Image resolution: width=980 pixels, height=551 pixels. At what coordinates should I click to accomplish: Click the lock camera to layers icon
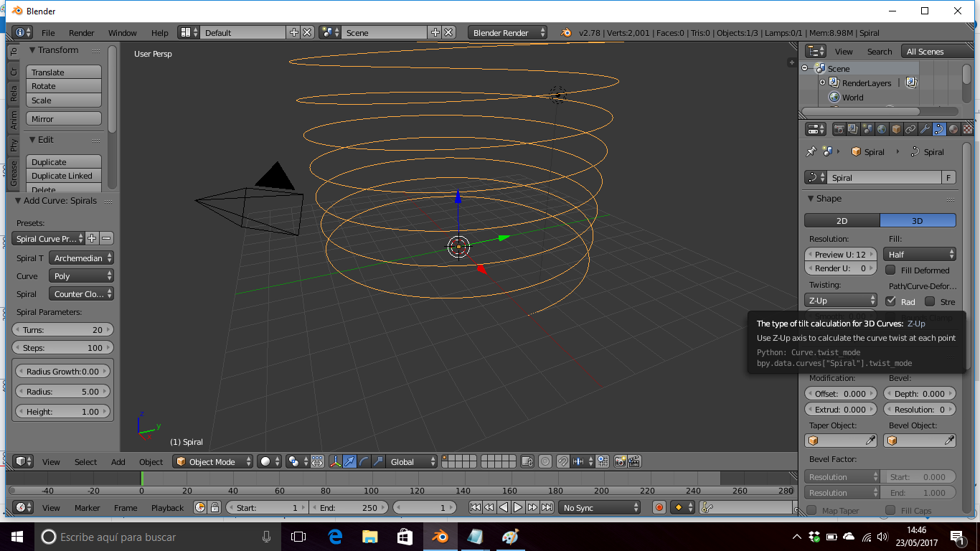(527, 461)
